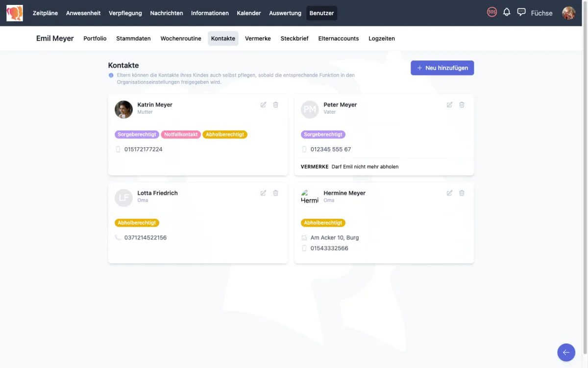Switch to the Steckbrief tab
Image resolution: width=588 pixels, height=368 pixels.
pyautogui.click(x=294, y=38)
